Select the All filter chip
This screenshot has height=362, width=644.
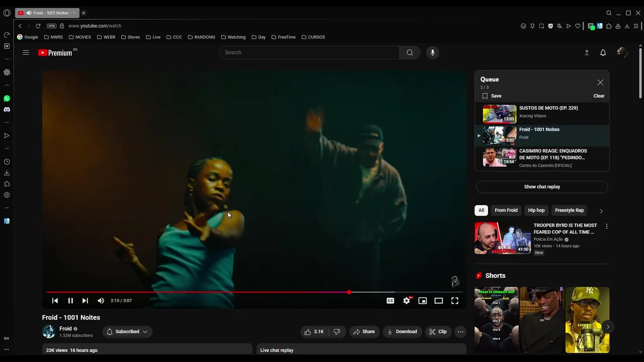tap(481, 210)
